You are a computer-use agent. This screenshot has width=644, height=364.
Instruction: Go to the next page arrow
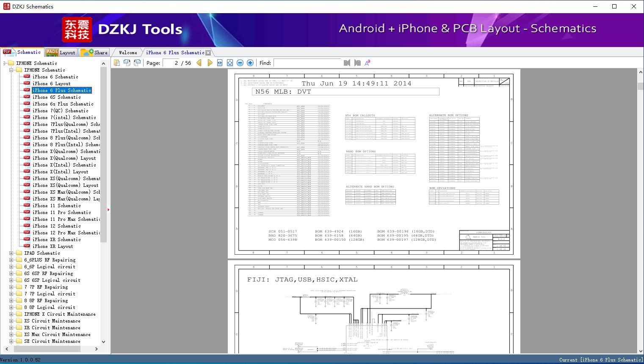210,63
